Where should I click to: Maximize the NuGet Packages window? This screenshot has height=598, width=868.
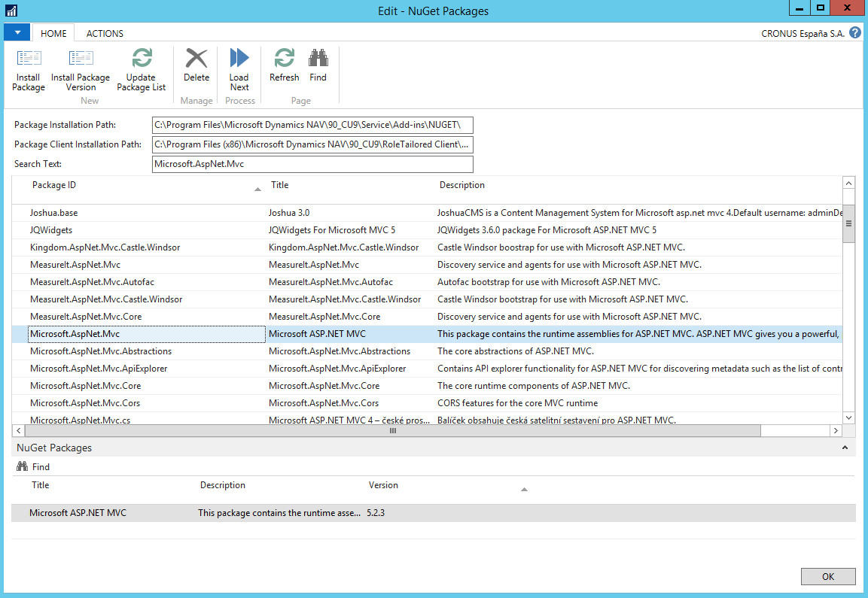pos(820,8)
